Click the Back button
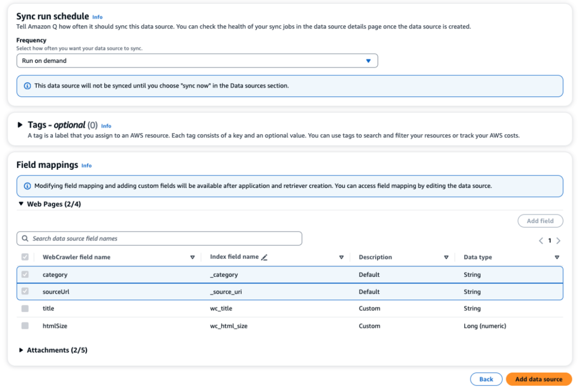Image resolution: width=581 pixels, height=392 pixels. tap(486, 379)
